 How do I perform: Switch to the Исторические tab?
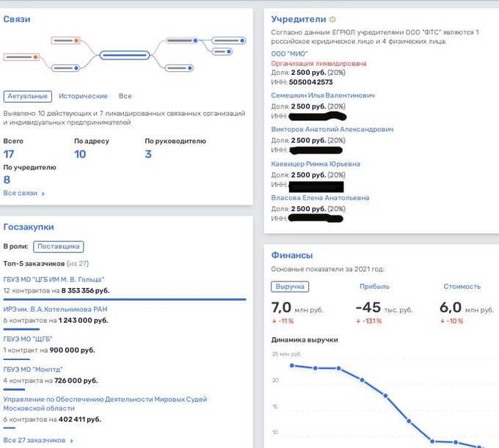pos(83,96)
